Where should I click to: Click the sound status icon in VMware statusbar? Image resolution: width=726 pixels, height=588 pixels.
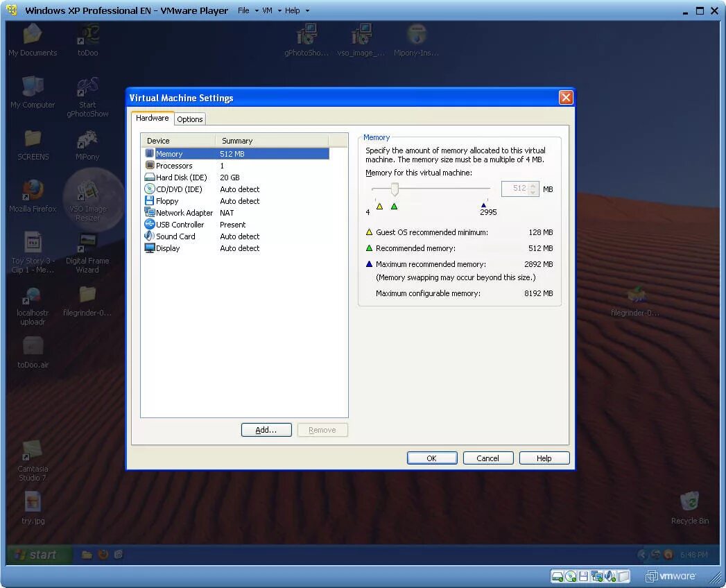609,576
